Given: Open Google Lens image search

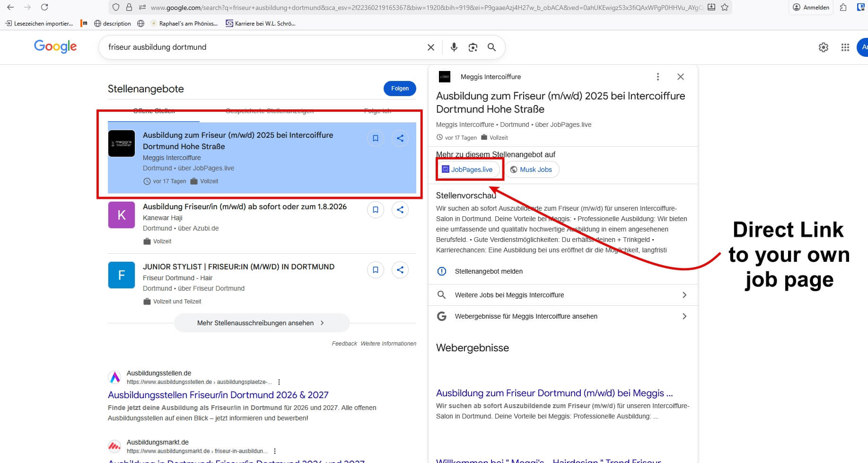Looking at the screenshot, I should point(473,47).
